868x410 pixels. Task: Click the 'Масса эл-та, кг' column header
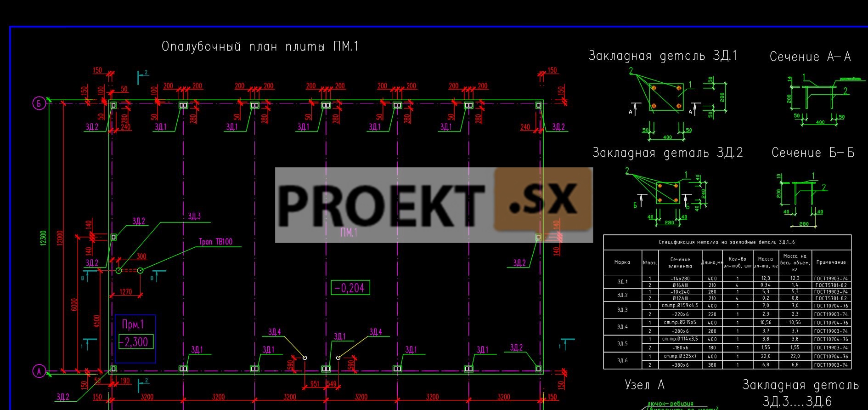pos(766,262)
